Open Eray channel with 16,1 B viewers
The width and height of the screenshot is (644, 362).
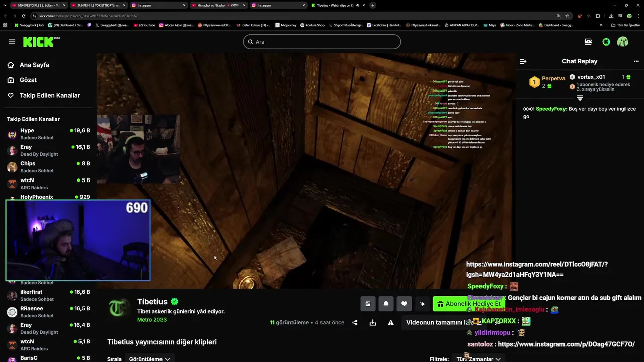[x=48, y=150]
